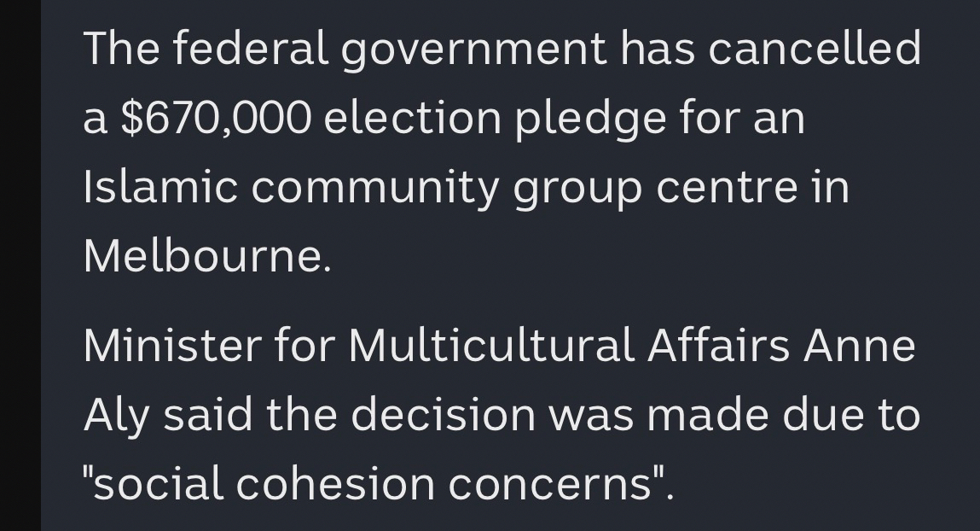Click the surname "Aly" in the article

coord(115,416)
